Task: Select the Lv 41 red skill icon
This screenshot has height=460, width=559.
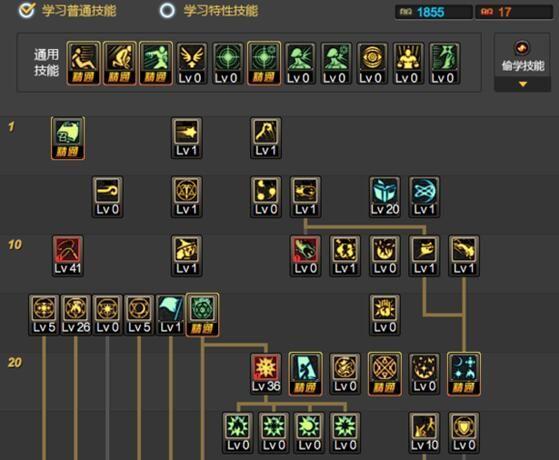Action: [x=68, y=255]
